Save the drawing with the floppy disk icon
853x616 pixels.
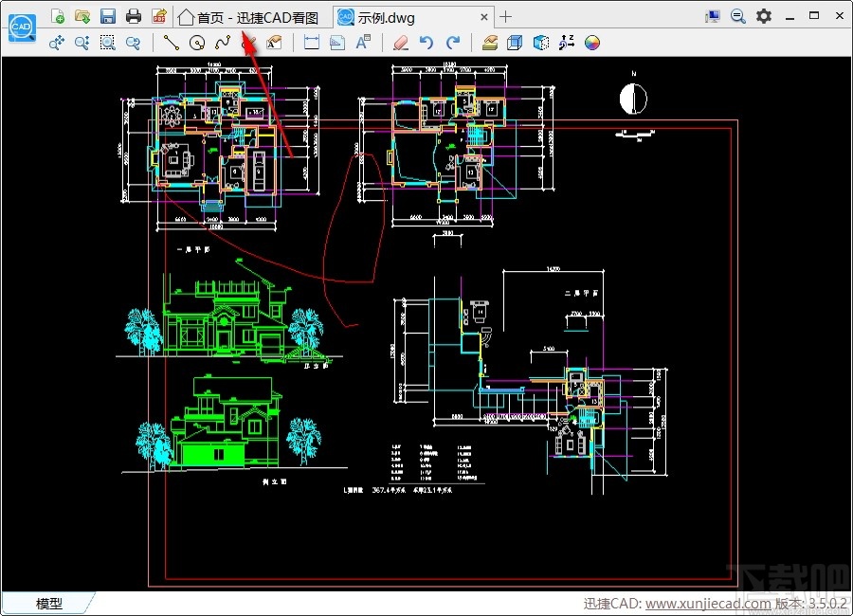[x=108, y=16]
